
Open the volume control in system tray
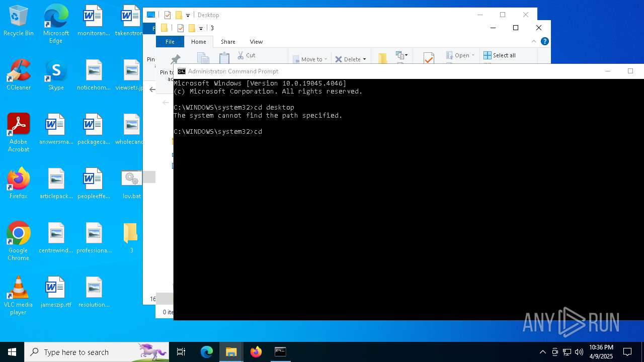[x=579, y=352]
